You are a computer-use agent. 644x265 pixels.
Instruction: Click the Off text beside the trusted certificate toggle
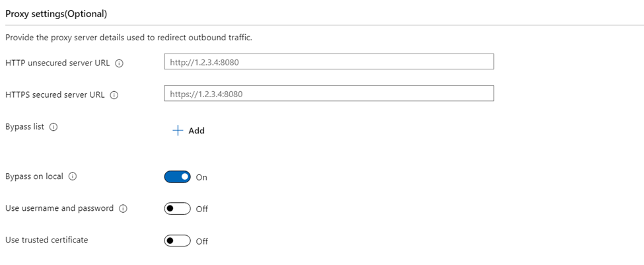pos(201,241)
